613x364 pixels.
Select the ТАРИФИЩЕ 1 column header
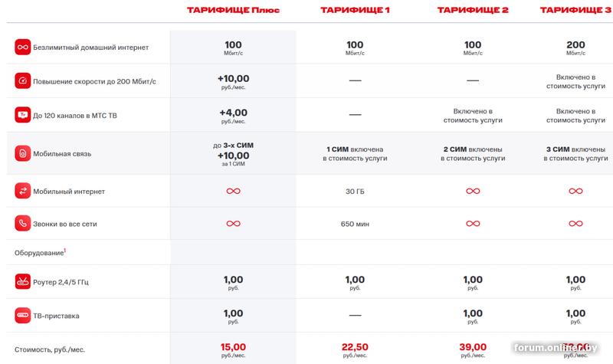[355, 11]
